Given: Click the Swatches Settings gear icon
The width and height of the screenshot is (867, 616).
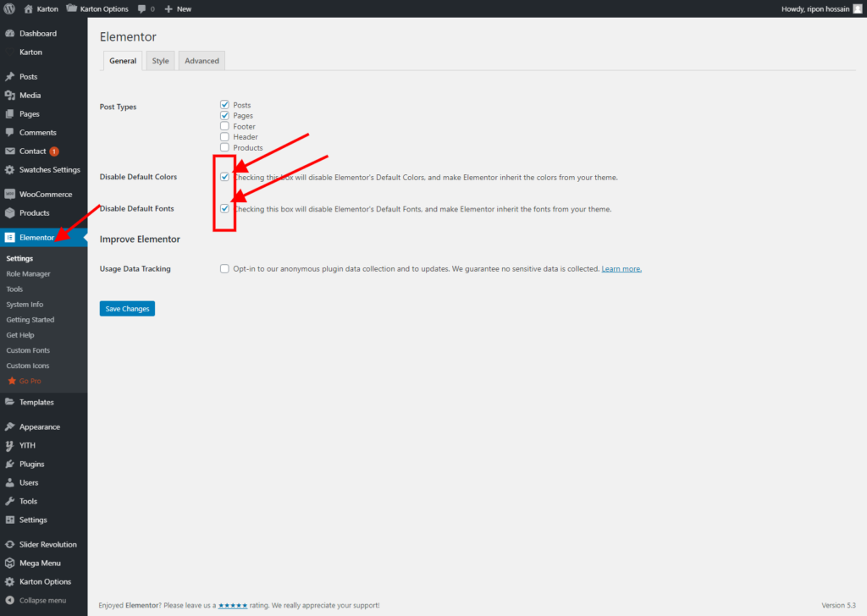Looking at the screenshot, I should tap(9, 169).
